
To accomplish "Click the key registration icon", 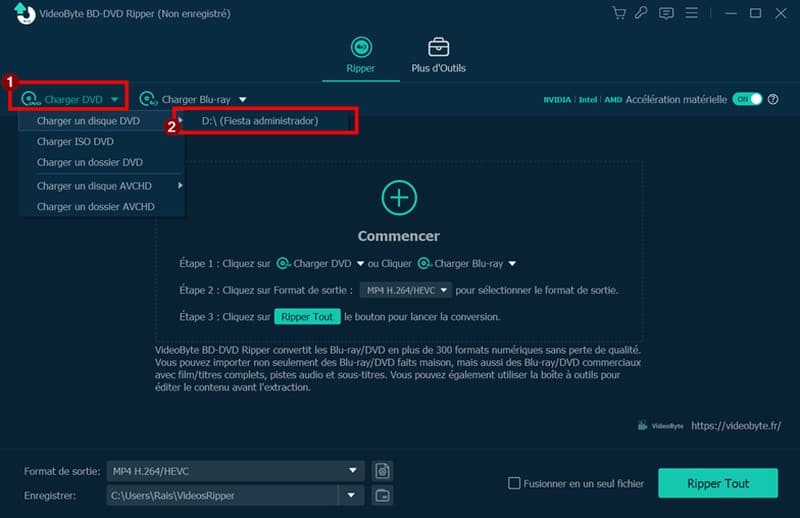I will point(643,13).
